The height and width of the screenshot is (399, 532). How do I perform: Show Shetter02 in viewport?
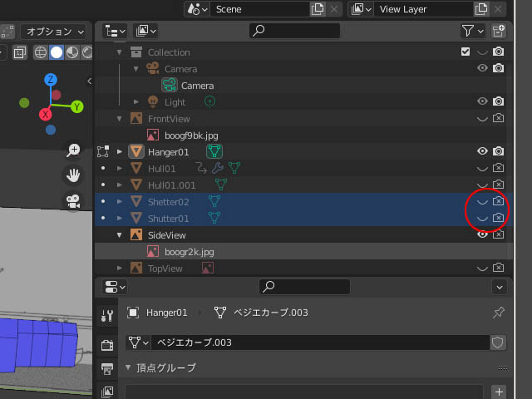tap(482, 201)
